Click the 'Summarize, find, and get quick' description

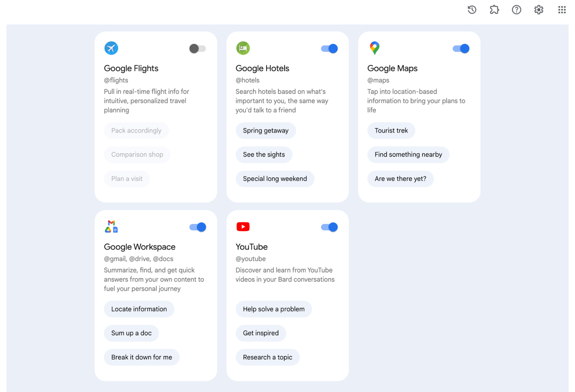pyautogui.click(x=154, y=280)
